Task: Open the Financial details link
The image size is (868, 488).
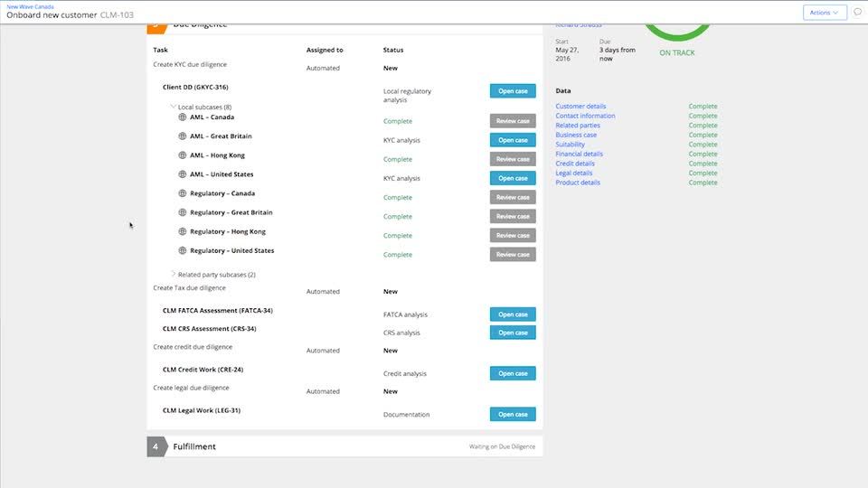Action: pos(579,155)
